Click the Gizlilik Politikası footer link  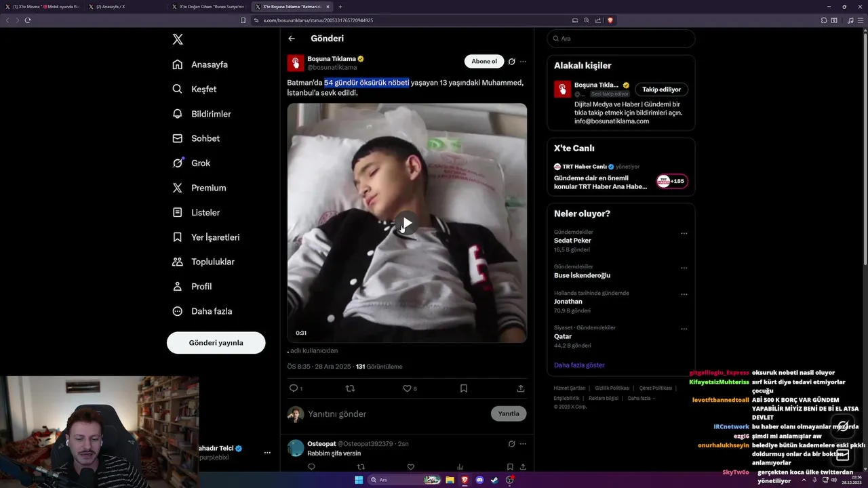click(x=612, y=388)
